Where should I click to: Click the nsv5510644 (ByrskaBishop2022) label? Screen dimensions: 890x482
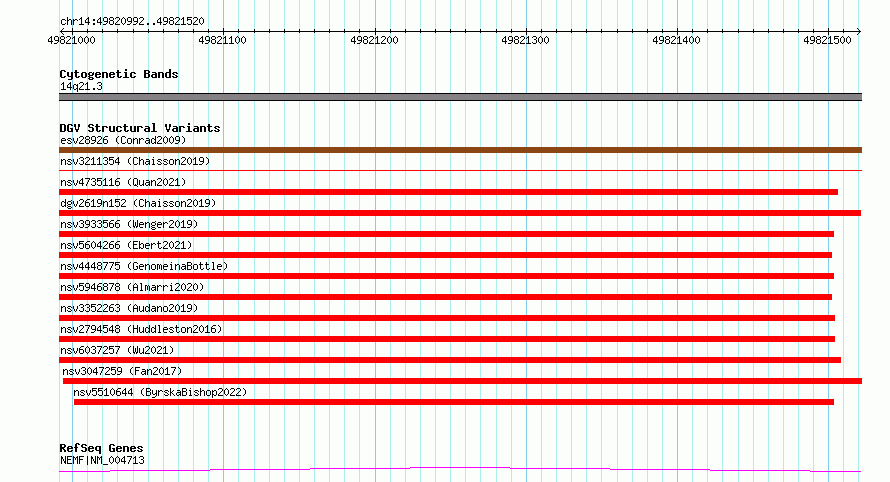pos(160,392)
